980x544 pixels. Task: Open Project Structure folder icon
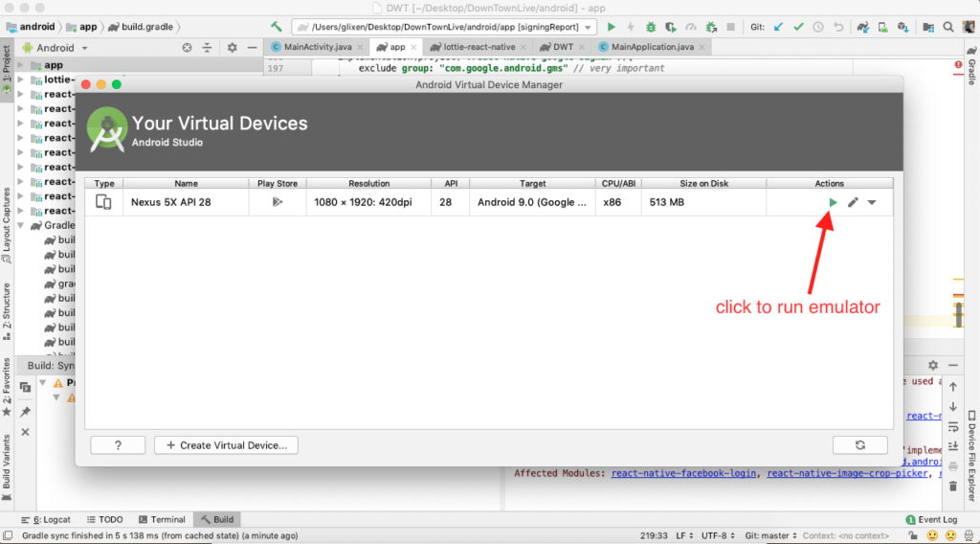click(x=928, y=27)
